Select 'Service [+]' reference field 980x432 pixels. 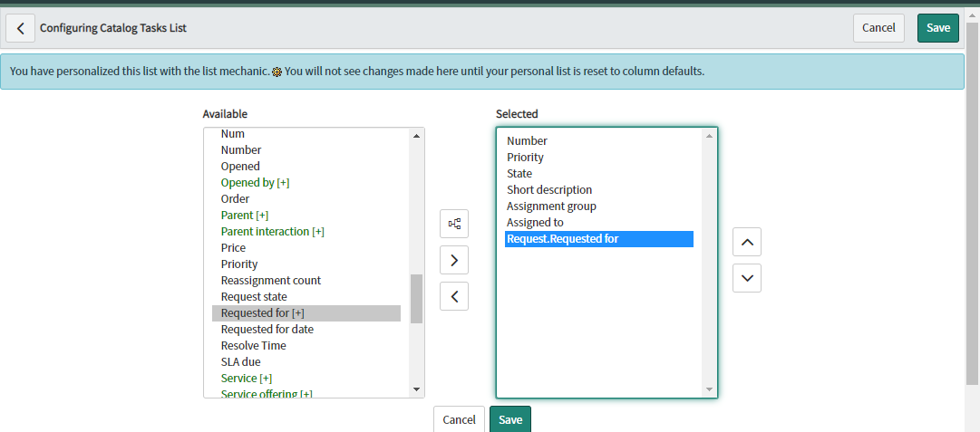coord(306,379)
